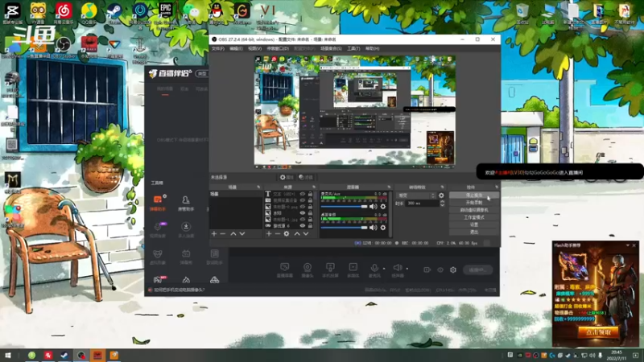Open source properties gear in OBS Sources panel toolbar

pyautogui.click(x=287, y=233)
